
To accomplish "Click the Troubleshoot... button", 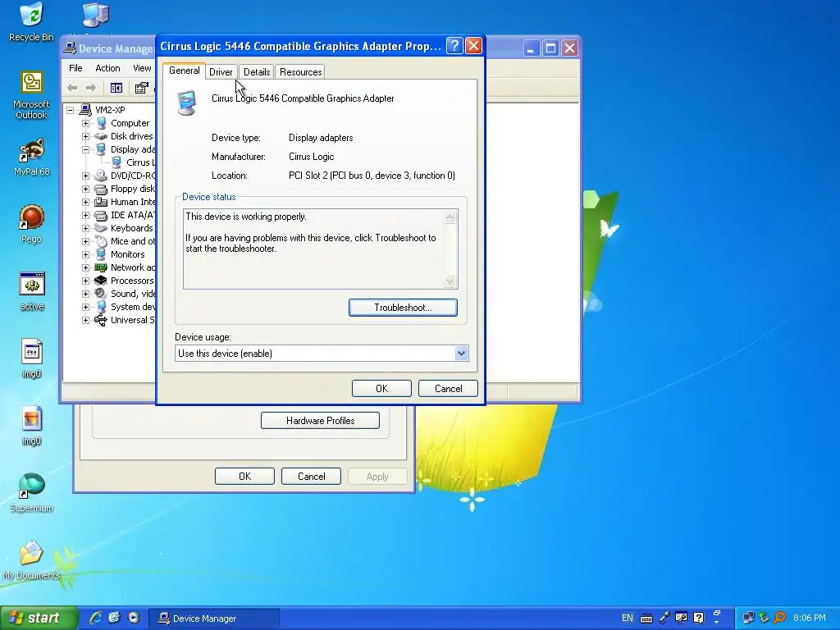I will tap(403, 308).
